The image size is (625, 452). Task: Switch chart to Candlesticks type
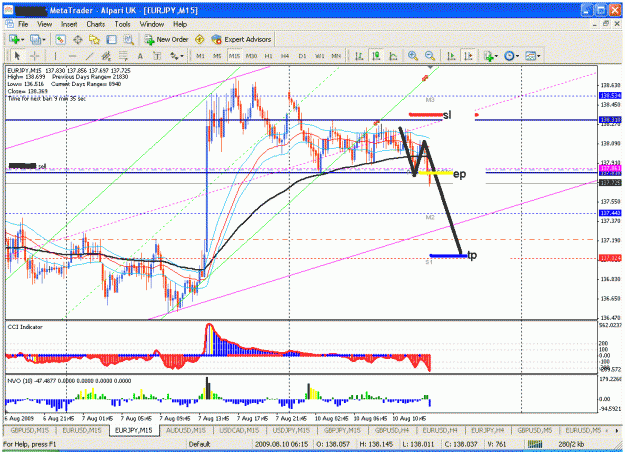(376, 56)
